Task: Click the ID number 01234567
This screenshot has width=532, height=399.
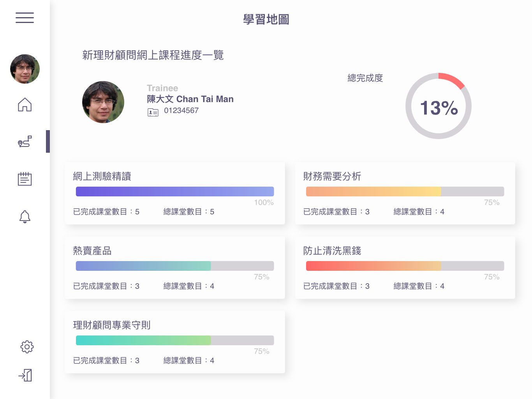Action: coord(181,111)
